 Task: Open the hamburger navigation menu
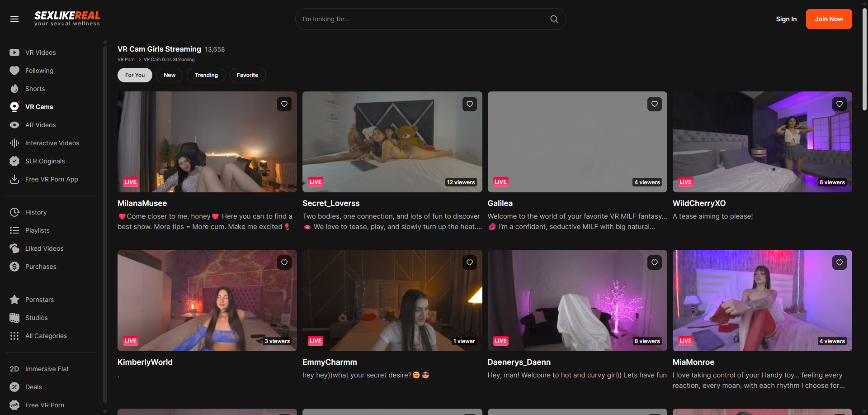[14, 19]
